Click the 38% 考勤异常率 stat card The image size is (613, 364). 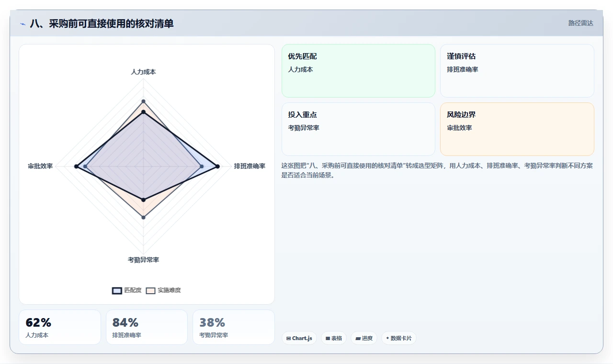234,327
